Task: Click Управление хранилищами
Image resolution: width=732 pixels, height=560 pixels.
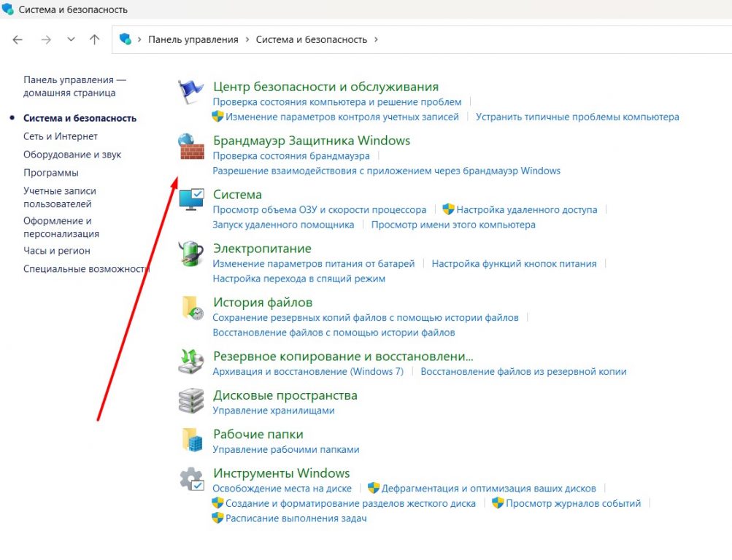Action: pos(274,411)
